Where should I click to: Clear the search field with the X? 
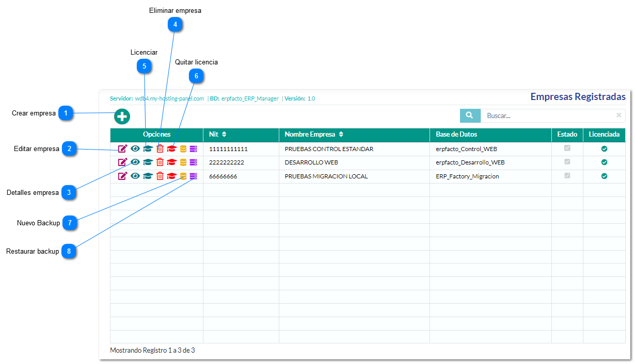618,115
